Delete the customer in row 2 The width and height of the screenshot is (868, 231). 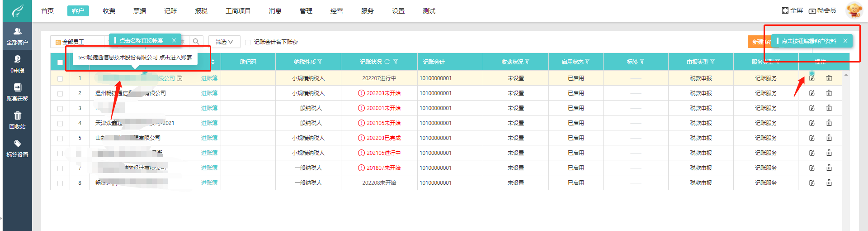click(x=829, y=93)
